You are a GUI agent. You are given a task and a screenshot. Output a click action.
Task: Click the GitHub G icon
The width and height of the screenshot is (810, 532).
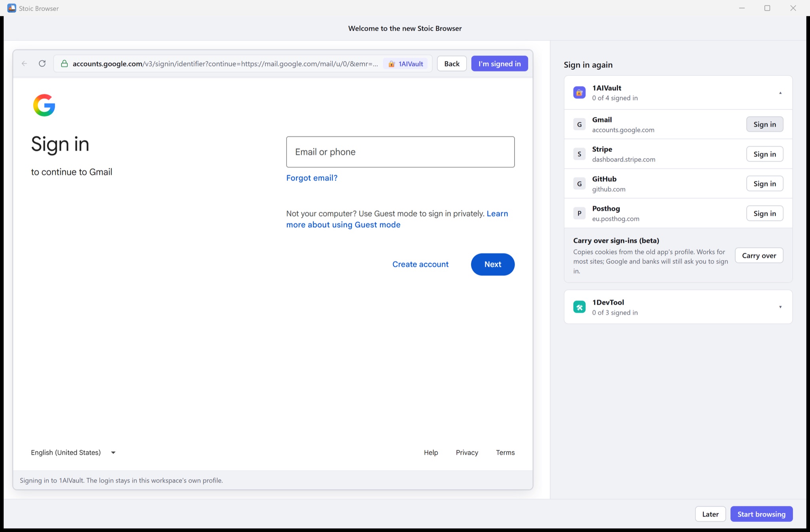pos(579,184)
